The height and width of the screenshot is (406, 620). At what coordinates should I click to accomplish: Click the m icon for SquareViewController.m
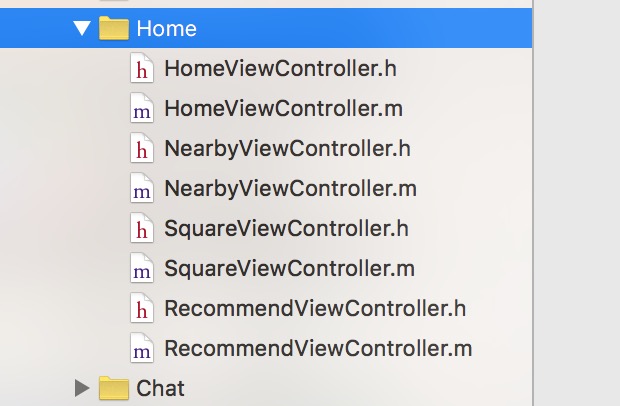coord(143,269)
